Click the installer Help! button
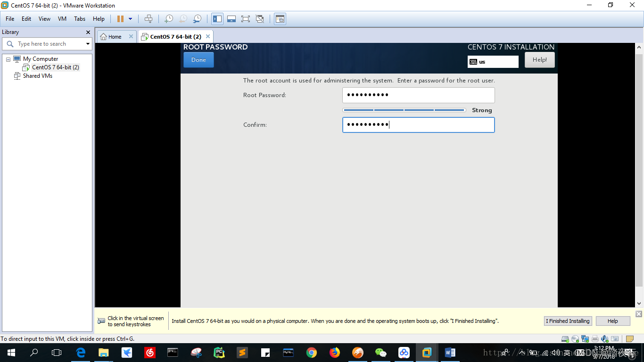The image size is (644, 362). [x=539, y=60]
